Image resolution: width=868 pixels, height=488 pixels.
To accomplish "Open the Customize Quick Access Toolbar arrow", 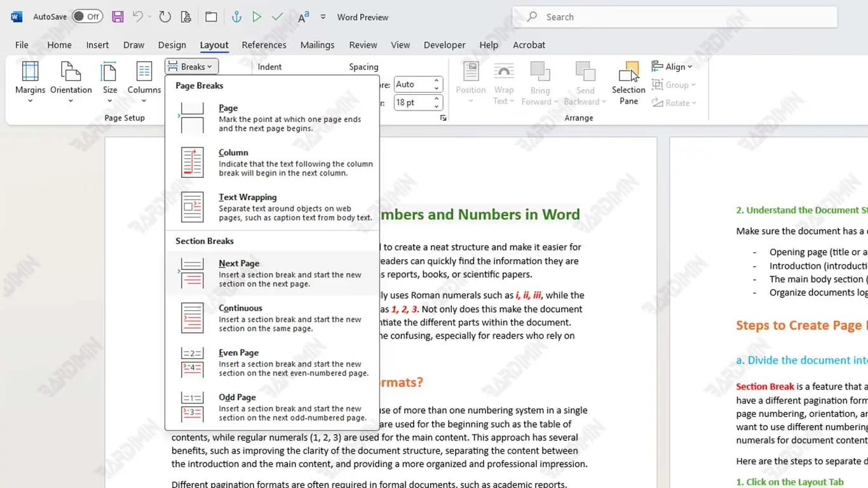I will point(323,17).
